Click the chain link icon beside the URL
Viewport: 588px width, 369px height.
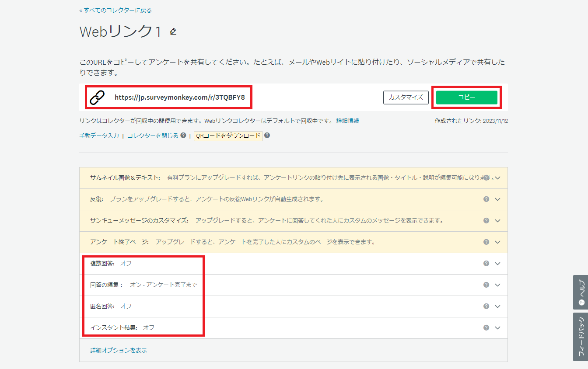pos(97,97)
